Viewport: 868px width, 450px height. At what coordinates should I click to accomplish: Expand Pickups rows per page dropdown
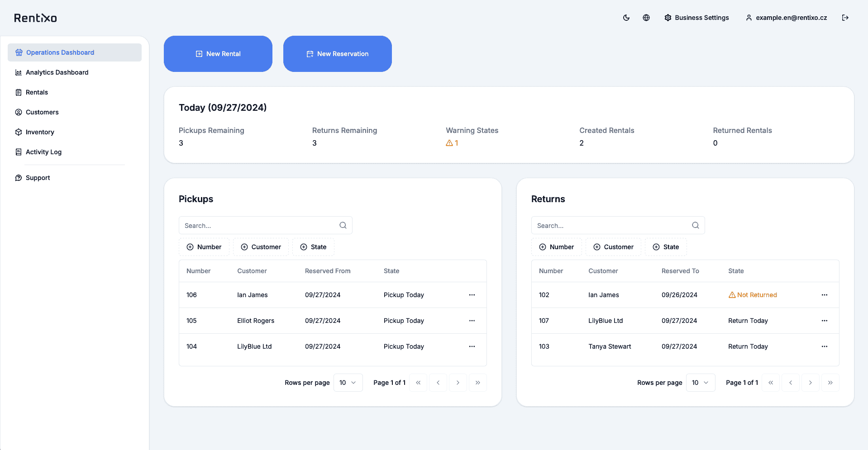348,383
